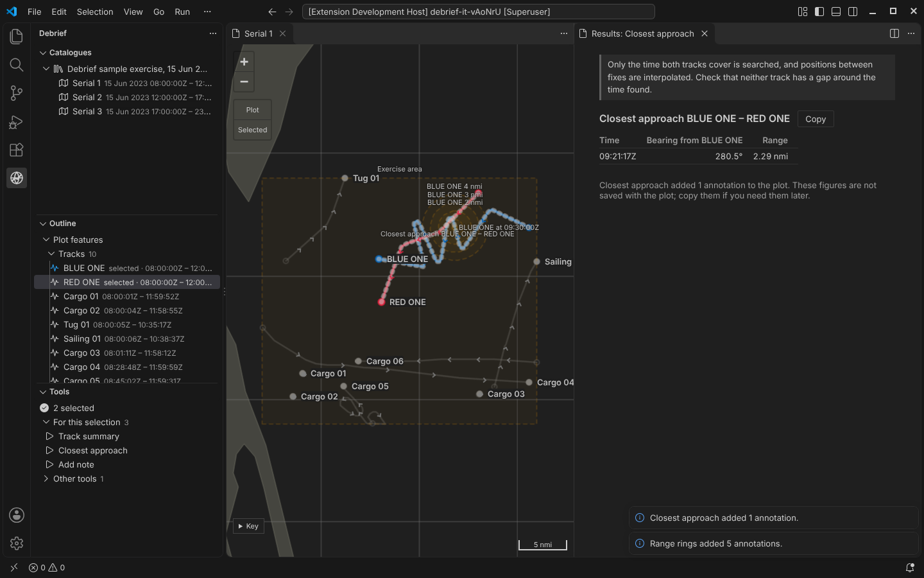The height and width of the screenshot is (578, 924).
Task: Collapse the For this selection group
Action: click(46, 422)
